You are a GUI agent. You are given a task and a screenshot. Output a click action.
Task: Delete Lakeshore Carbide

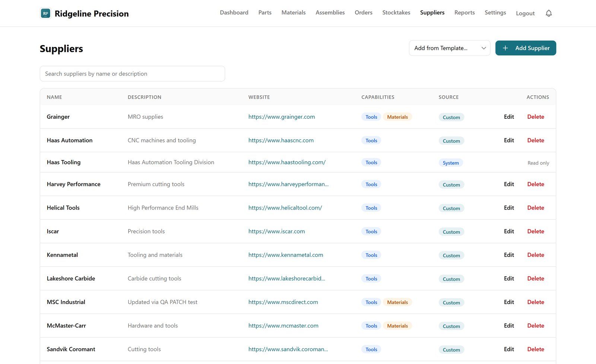click(536, 278)
